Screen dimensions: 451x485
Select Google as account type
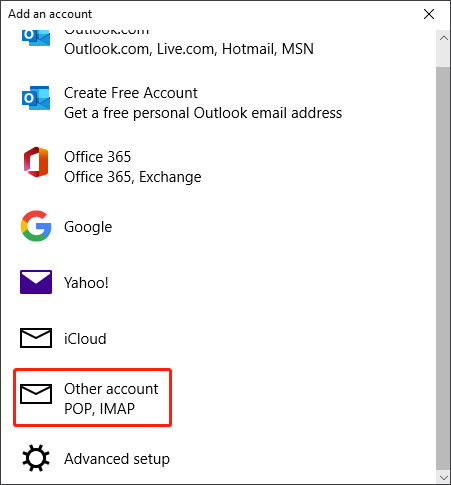click(88, 227)
